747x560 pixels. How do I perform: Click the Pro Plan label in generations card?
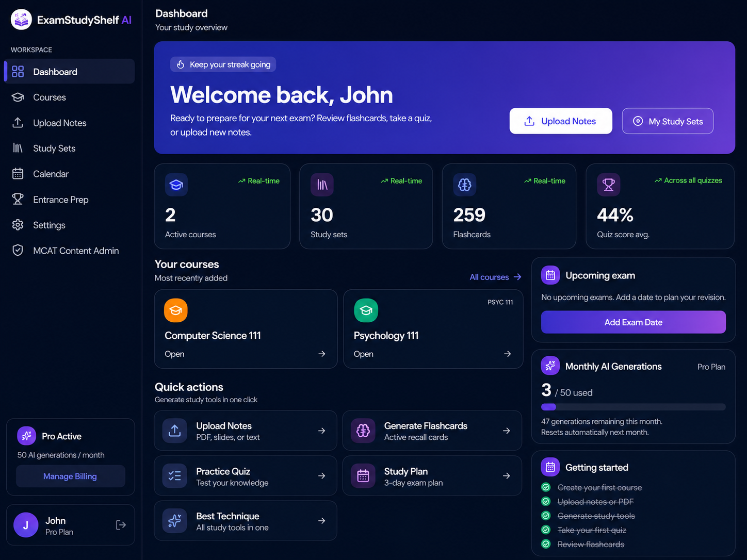[x=711, y=367]
